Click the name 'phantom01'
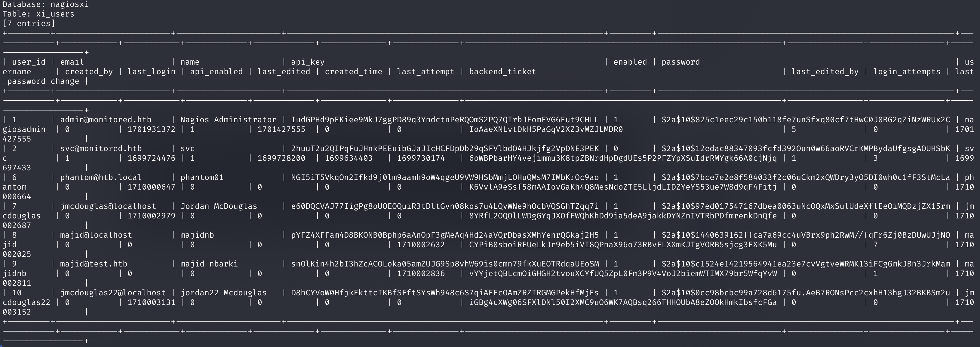 point(202,178)
